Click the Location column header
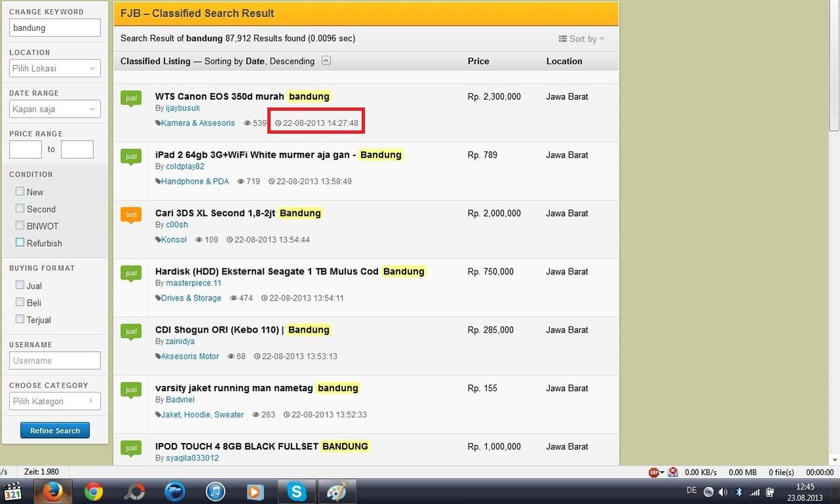This screenshot has height=504, width=840. tap(564, 61)
